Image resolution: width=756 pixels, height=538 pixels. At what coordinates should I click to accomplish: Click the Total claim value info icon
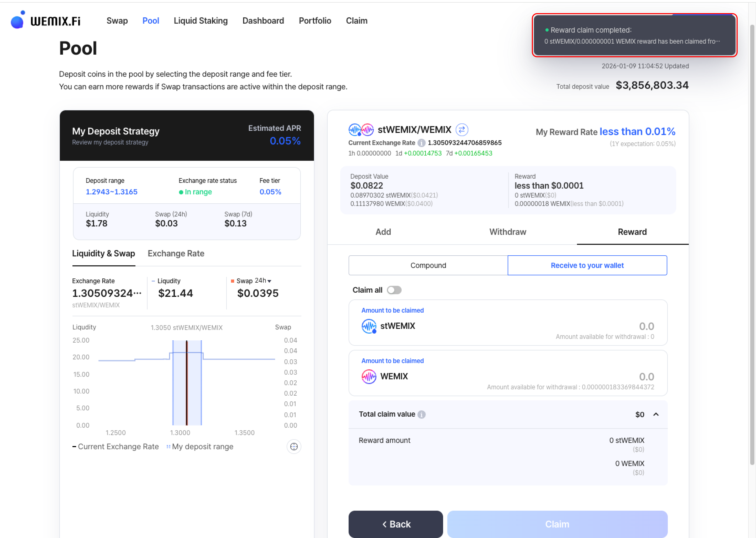pyautogui.click(x=421, y=415)
